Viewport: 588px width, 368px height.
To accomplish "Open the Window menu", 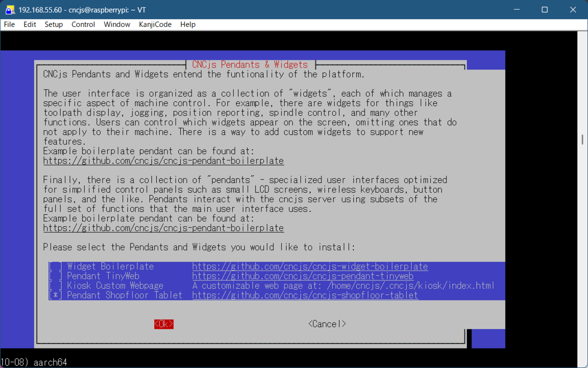I will coord(117,24).
